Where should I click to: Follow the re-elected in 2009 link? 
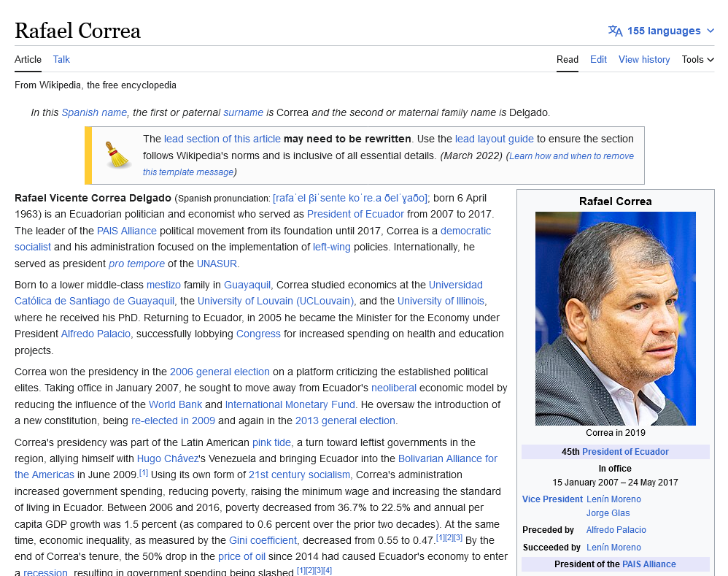click(173, 421)
